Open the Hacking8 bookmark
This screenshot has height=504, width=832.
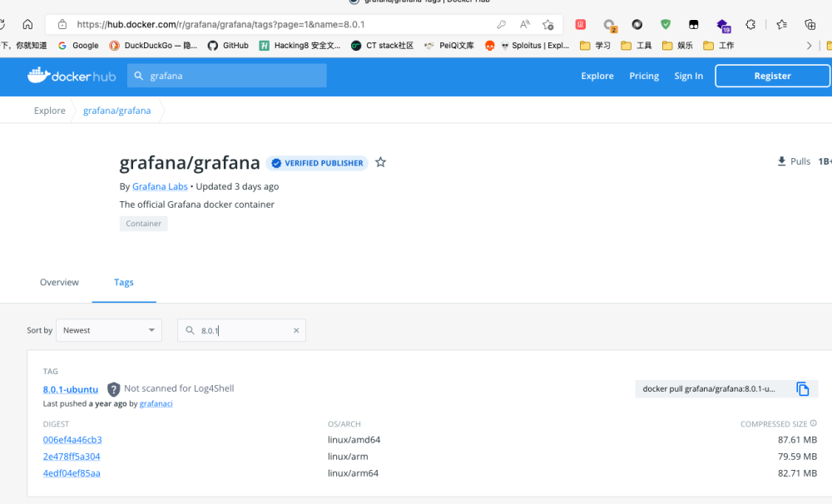pos(300,46)
